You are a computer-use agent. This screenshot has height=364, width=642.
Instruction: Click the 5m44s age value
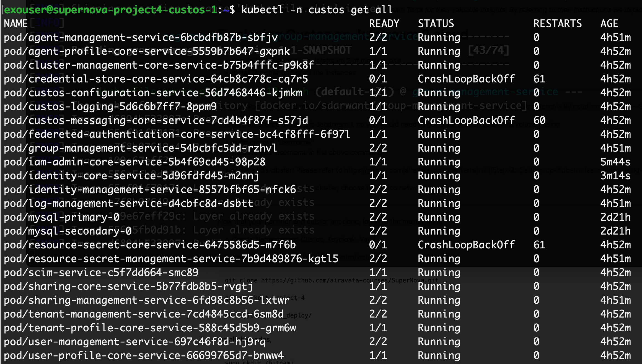[x=615, y=162]
